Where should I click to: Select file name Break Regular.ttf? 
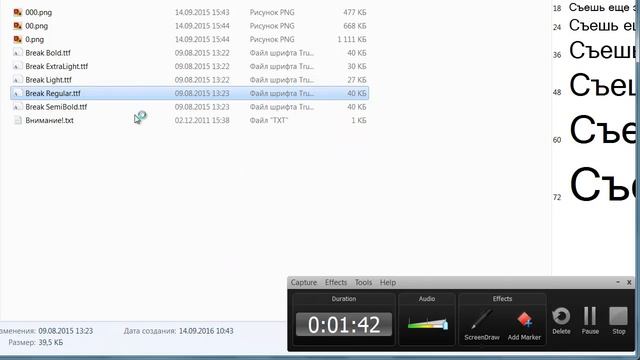[x=53, y=93]
